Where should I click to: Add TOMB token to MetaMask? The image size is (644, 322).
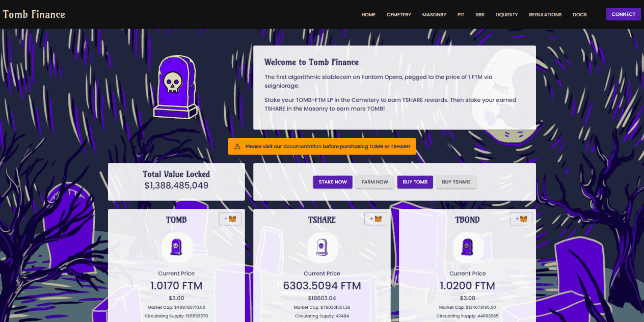(230, 219)
